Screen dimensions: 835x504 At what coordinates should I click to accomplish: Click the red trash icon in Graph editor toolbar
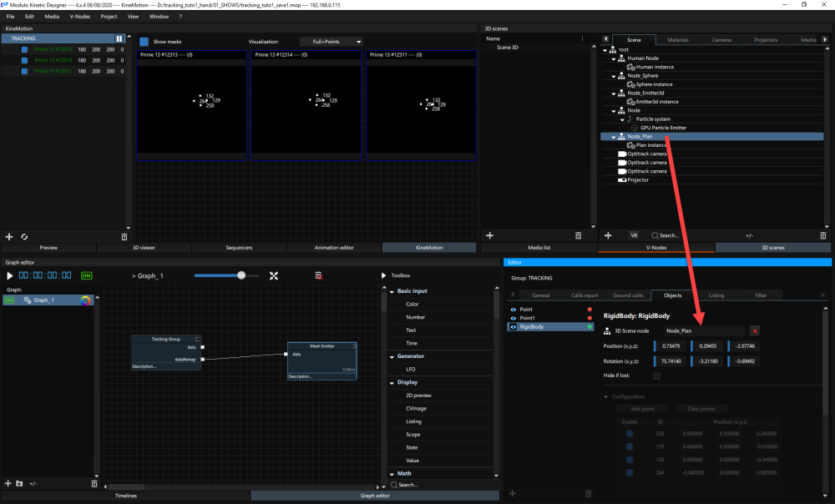[x=318, y=275]
